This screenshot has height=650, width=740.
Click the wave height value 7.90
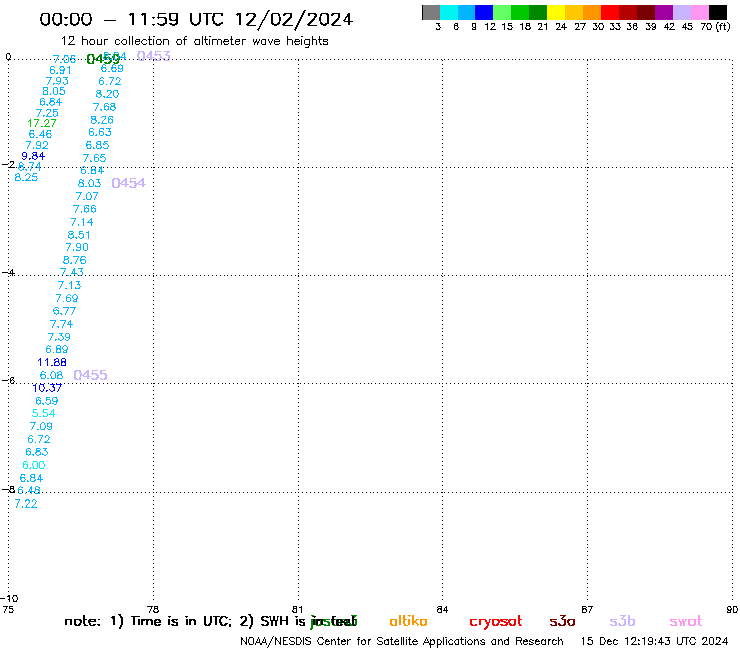click(77, 247)
